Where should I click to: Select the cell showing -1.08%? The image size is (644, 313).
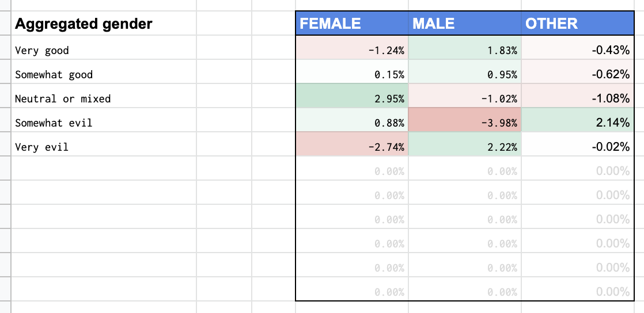click(x=578, y=98)
